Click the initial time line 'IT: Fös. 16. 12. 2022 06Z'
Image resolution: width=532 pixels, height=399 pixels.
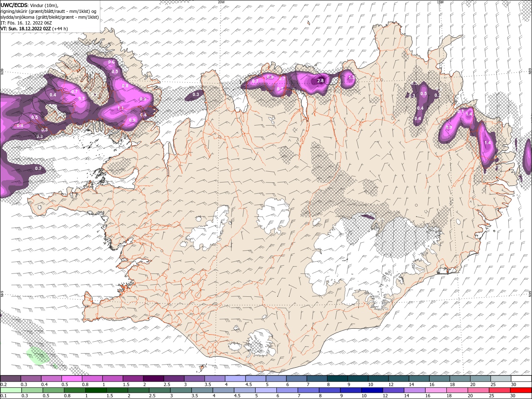(x=26, y=22)
